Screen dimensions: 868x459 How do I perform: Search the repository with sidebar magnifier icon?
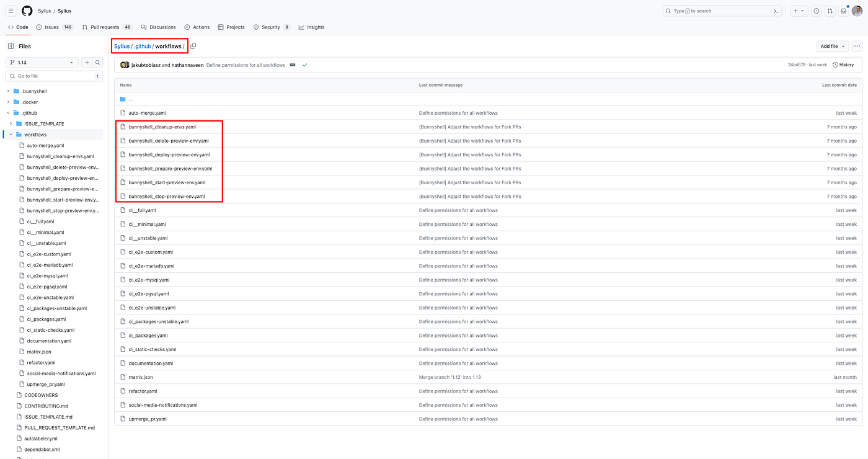point(98,63)
